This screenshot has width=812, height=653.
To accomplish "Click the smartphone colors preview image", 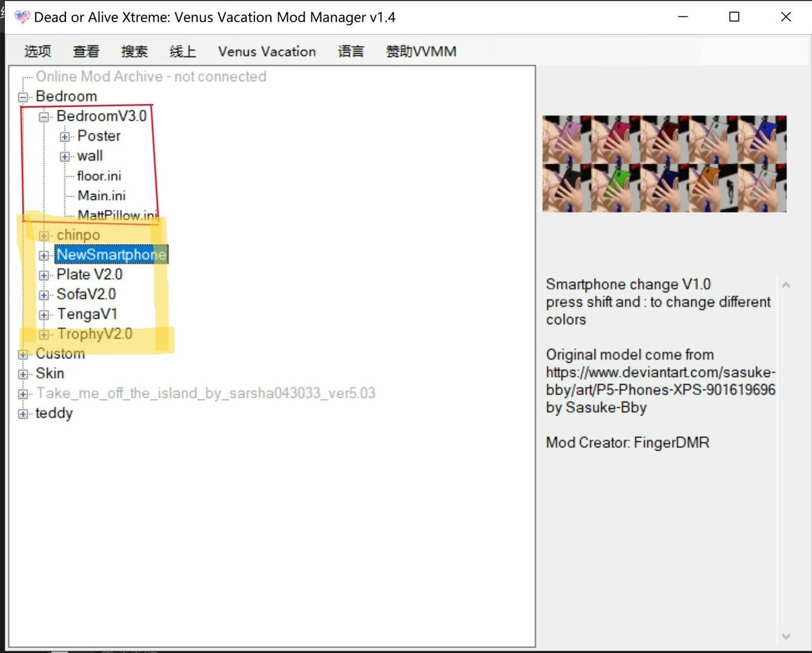I will (664, 163).
